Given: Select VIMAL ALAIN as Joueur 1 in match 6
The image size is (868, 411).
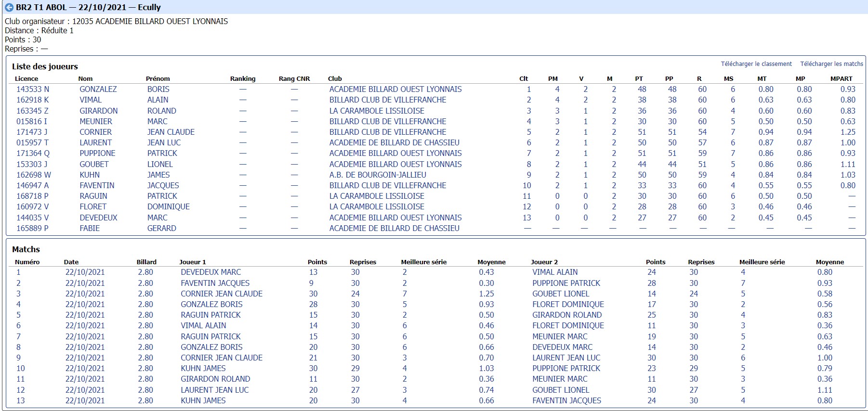Looking at the screenshot, I should pyautogui.click(x=203, y=325).
